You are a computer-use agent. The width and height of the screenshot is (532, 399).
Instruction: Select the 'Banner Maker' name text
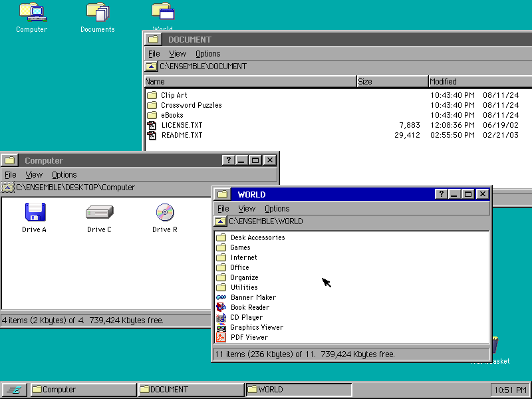tap(253, 297)
